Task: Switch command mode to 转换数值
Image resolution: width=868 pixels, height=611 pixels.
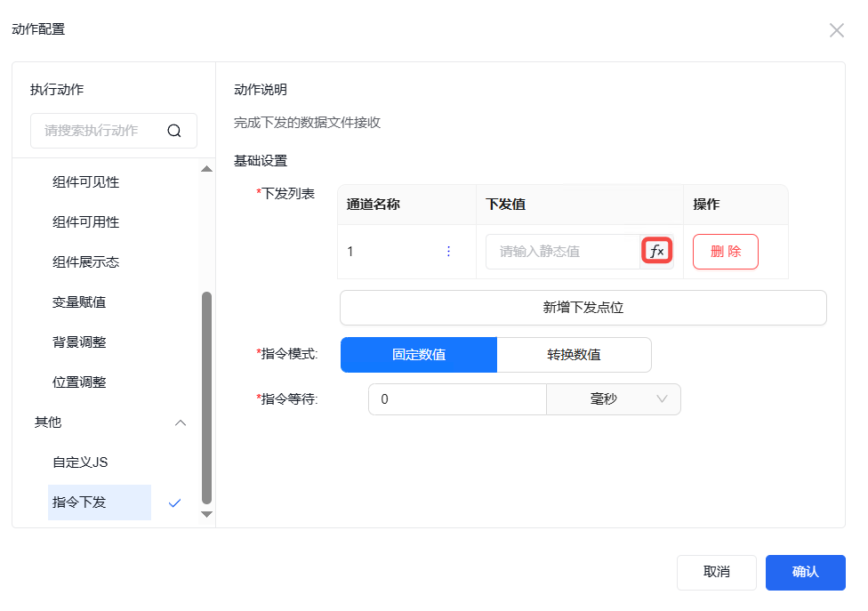Action: [574, 354]
